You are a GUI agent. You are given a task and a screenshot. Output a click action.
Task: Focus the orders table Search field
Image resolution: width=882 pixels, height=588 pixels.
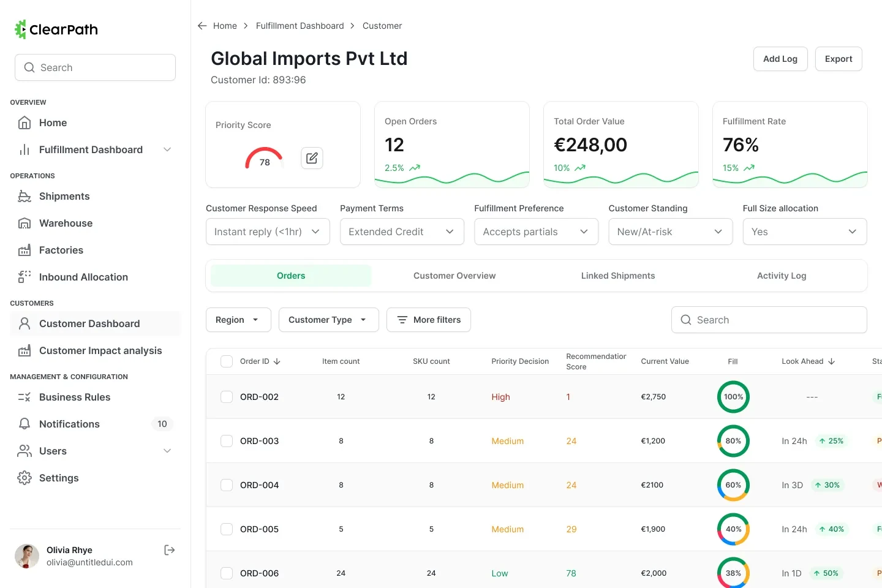pyautogui.click(x=769, y=320)
